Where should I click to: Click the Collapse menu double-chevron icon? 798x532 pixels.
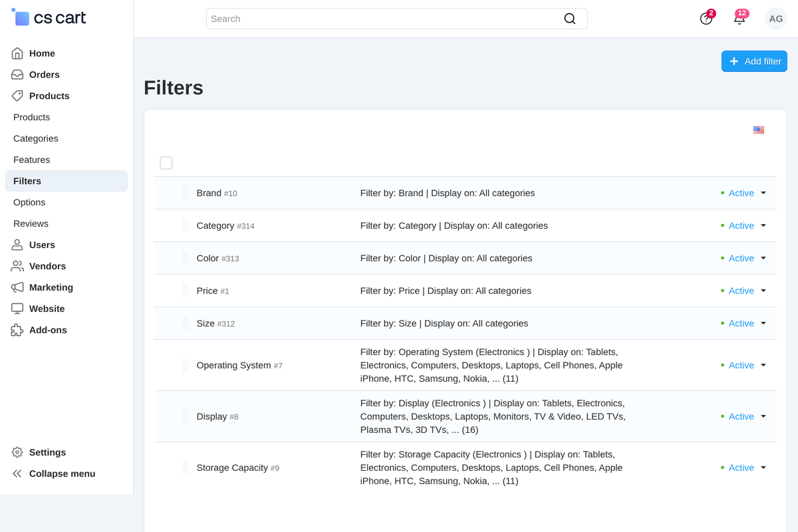tap(17, 473)
